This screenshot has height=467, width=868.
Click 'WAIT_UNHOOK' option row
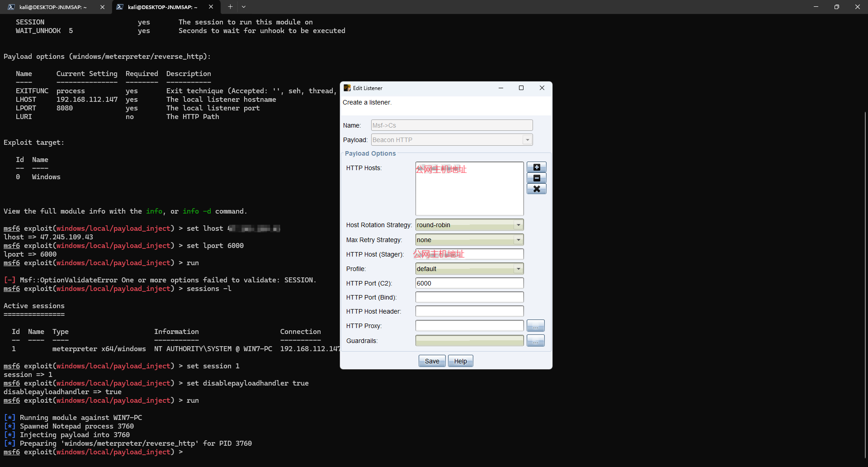(180, 31)
